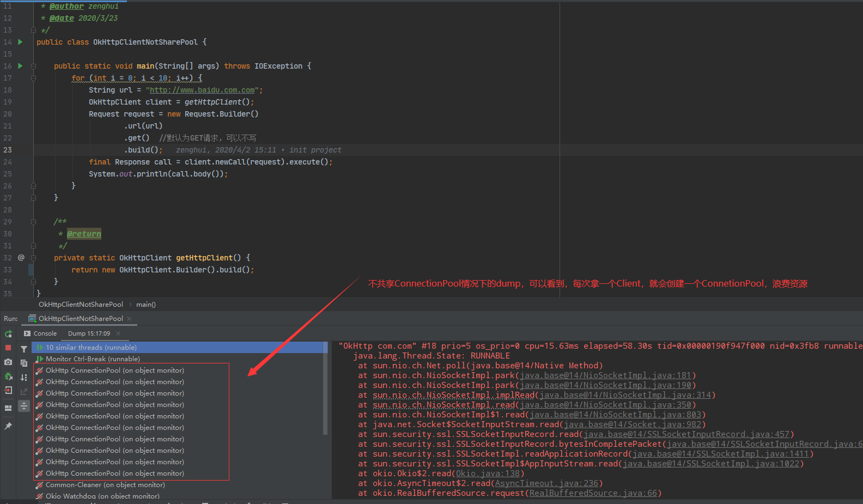Open NioSocketImpl.java:314 stack trace link

tap(625, 395)
